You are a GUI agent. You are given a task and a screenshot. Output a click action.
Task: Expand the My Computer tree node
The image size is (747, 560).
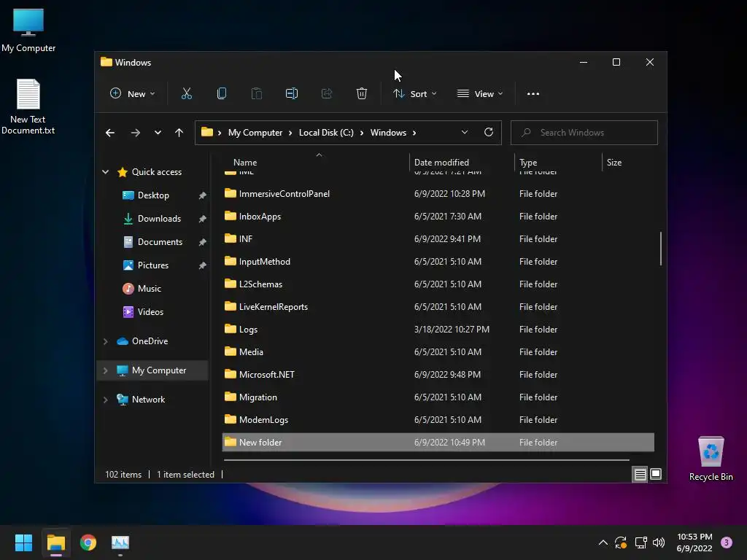coord(105,370)
